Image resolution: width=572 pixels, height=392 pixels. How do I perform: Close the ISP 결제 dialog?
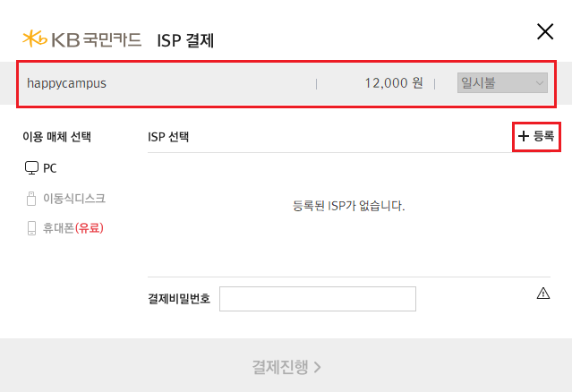click(x=544, y=32)
